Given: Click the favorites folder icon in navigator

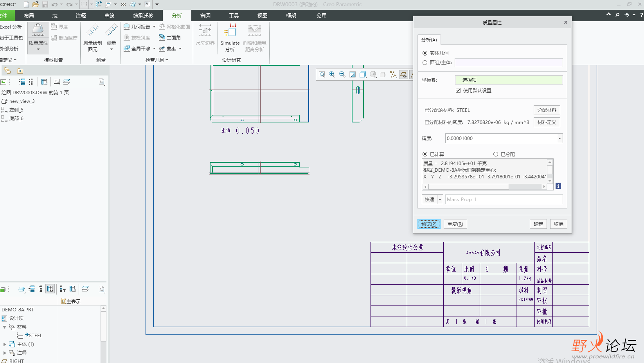Looking at the screenshot, I should pos(20,71).
